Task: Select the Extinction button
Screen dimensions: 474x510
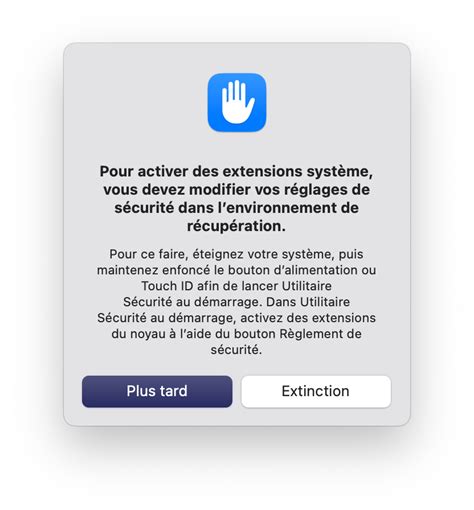Action: click(x=316, y=391)
